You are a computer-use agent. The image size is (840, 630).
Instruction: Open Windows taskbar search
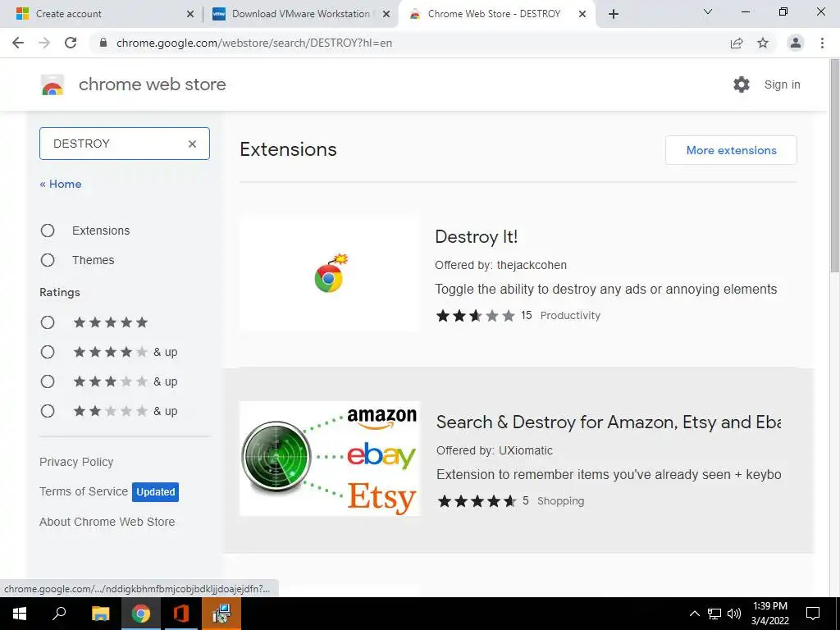(59, 614)
